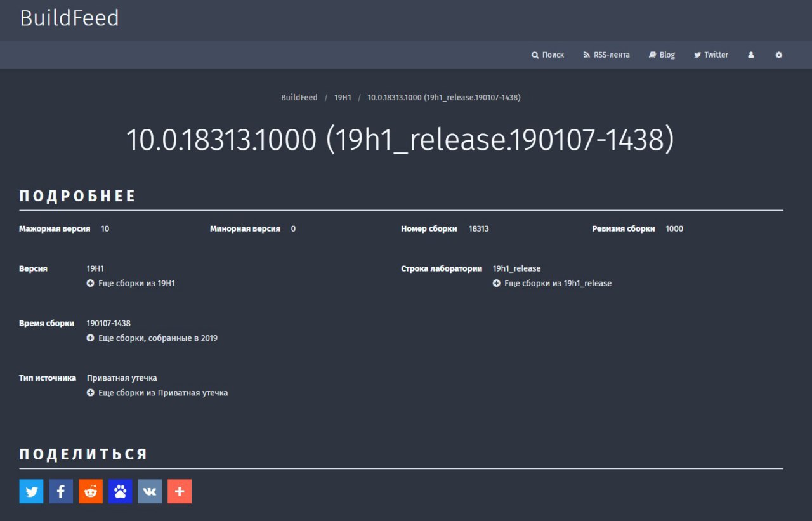Show Еще сборки из 19H1
Image resolution: width=812 pixels, height=521 pixels.
(131, 284)
